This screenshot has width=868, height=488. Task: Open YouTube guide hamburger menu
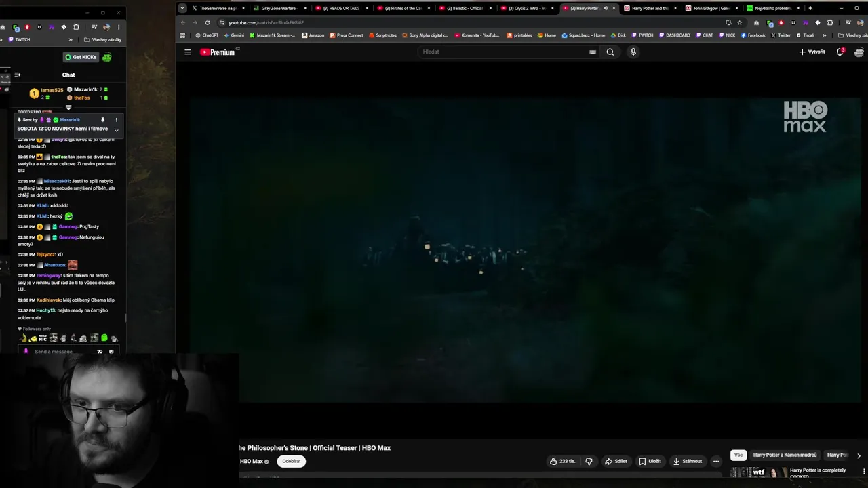(188, 52)
